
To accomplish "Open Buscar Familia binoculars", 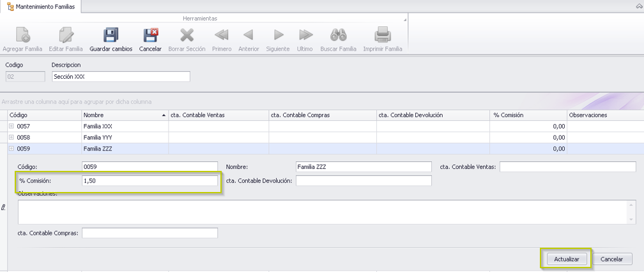I will tap(339, 35).
